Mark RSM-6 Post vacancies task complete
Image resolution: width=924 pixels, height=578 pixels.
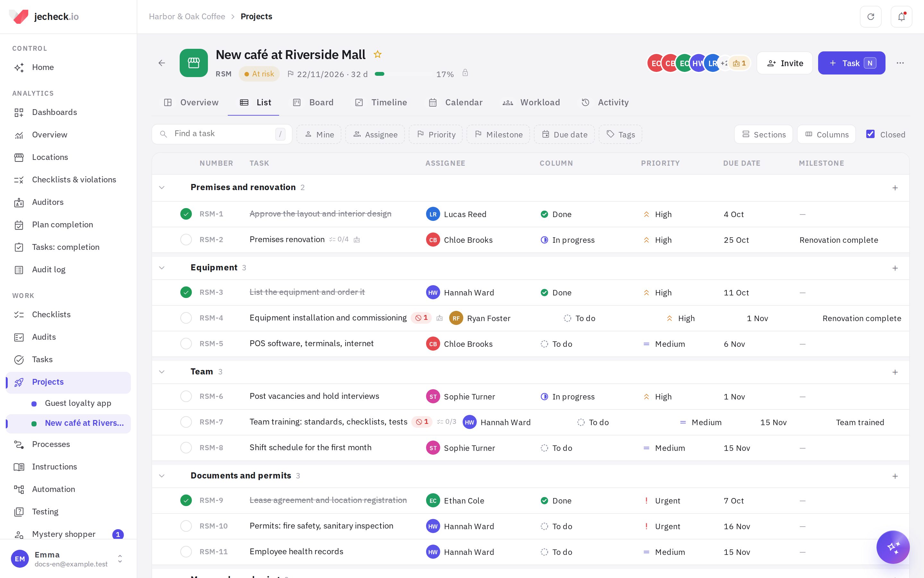tap(186, 397)
